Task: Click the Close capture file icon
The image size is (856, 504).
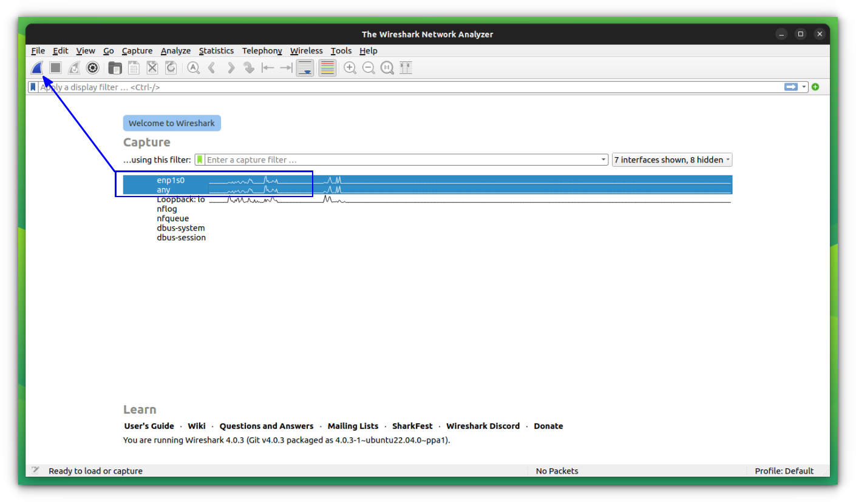Action: [x=152, y=68]
